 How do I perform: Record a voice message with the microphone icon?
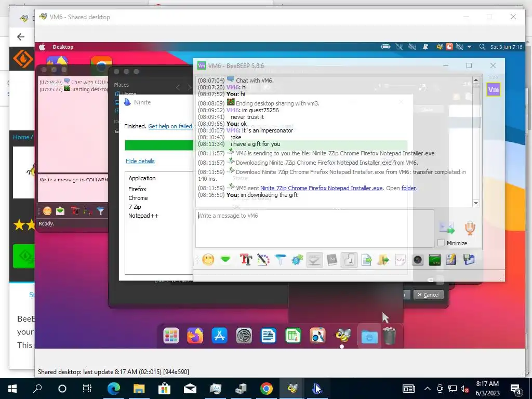(470, 228)
